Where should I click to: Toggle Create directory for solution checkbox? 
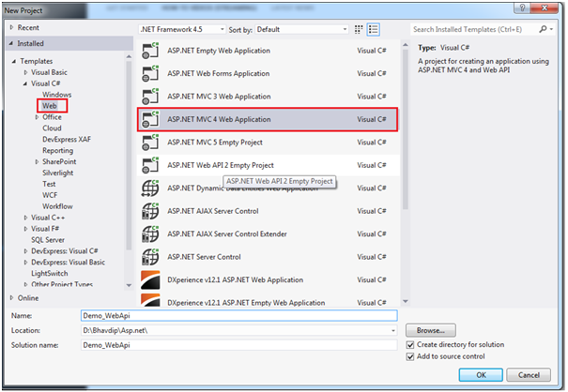pos(410,344)
